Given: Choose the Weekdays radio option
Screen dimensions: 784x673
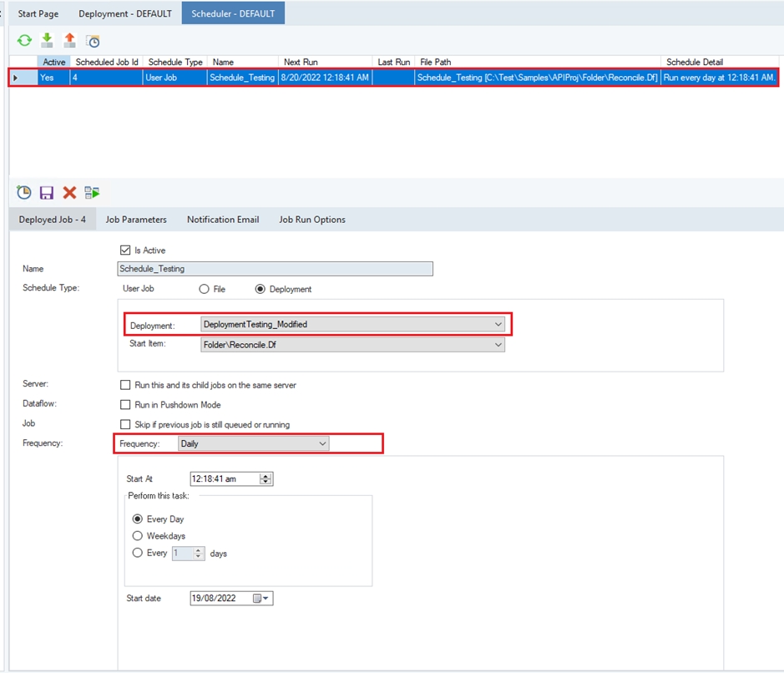Looking at the screenshot, I should 138,536.
